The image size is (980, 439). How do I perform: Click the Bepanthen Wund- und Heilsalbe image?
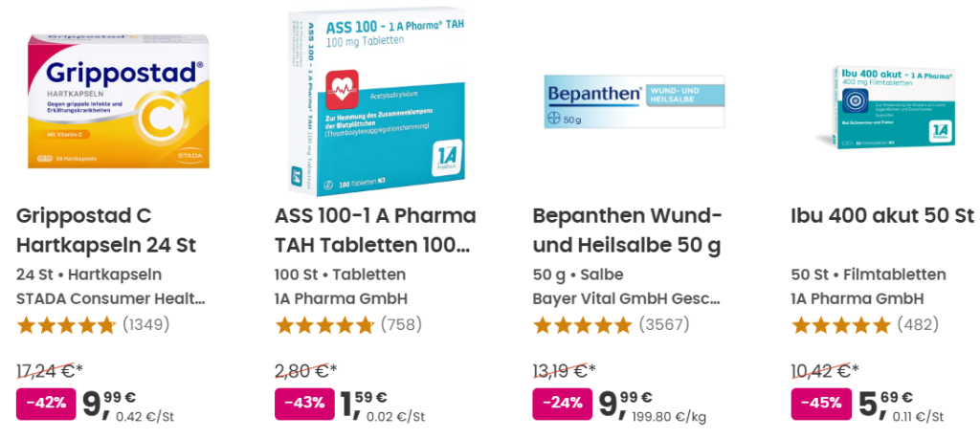pos(635,101)
